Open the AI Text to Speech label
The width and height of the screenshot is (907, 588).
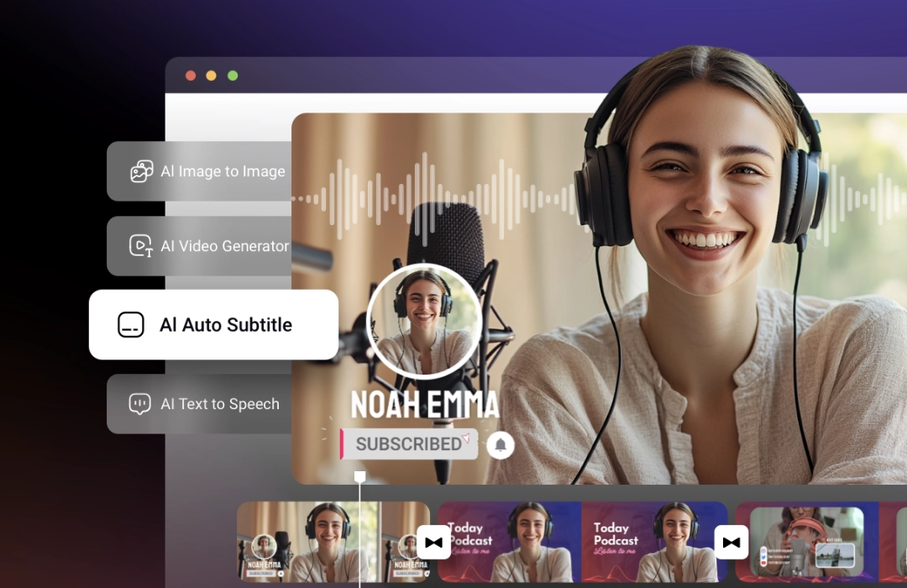pyautogui.click(x=220, y=404)
